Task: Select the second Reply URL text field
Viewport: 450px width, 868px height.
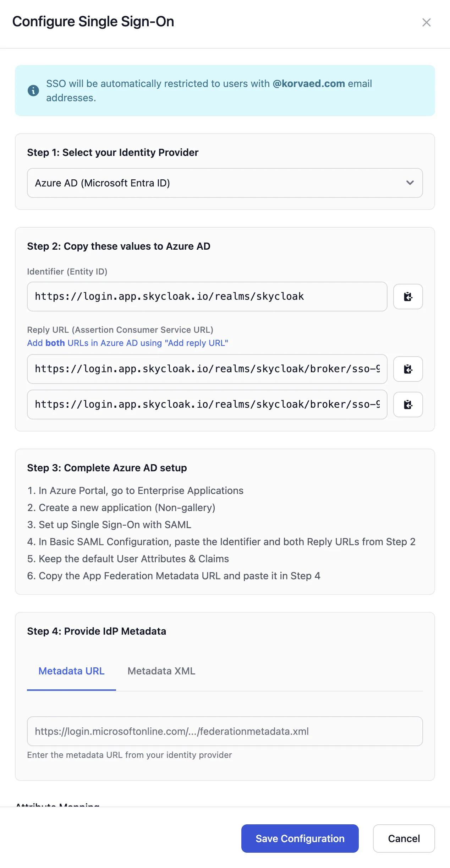Action: (207, 405)
